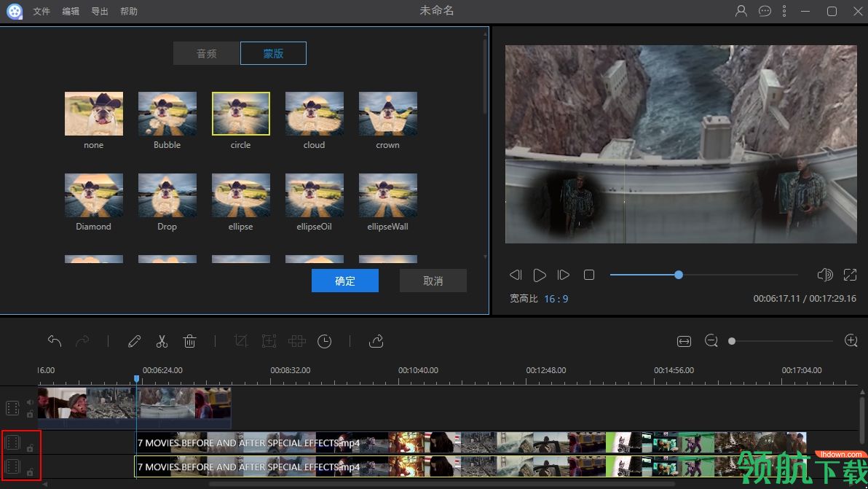Click the mask panel vertical scrollbar
This screenshot has width=868, height=489.
click(486, 75)
